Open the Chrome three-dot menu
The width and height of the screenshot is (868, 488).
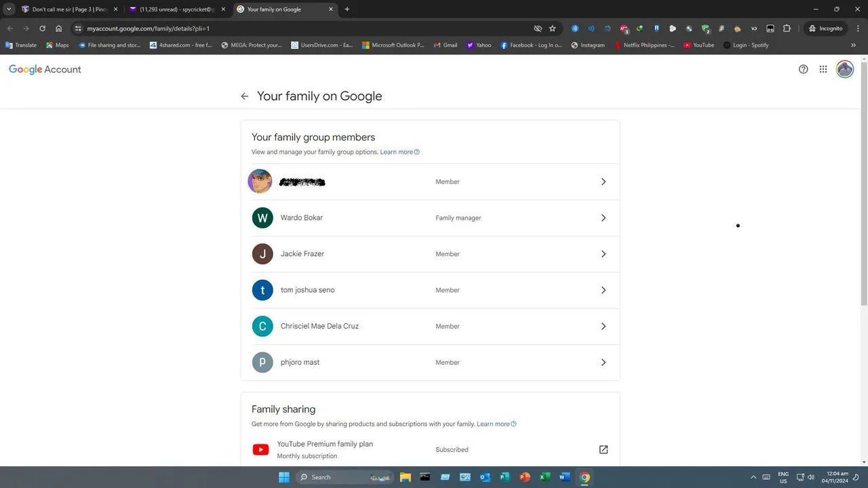point(857,28)
